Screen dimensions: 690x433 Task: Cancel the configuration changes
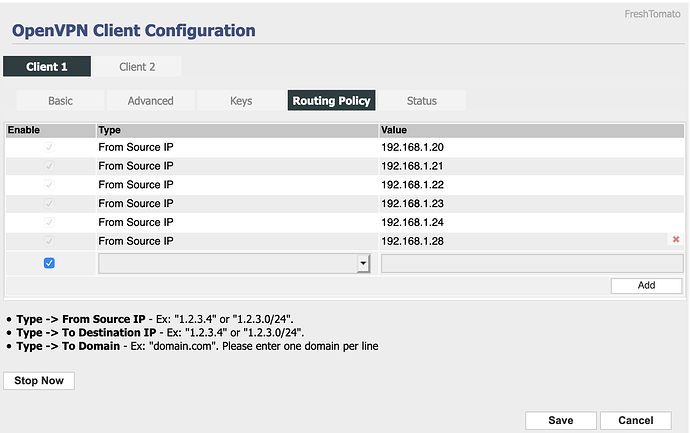635,420
